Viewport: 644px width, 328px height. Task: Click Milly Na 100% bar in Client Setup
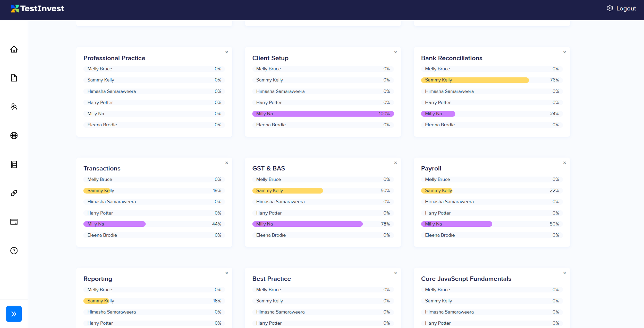pyautogui.click(x=323, y=114)
